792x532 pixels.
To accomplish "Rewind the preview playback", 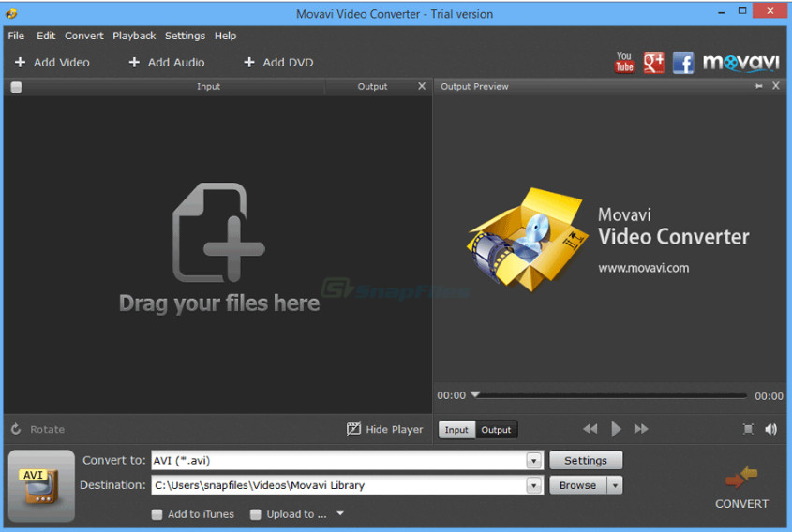I will [x=590, y=429].
